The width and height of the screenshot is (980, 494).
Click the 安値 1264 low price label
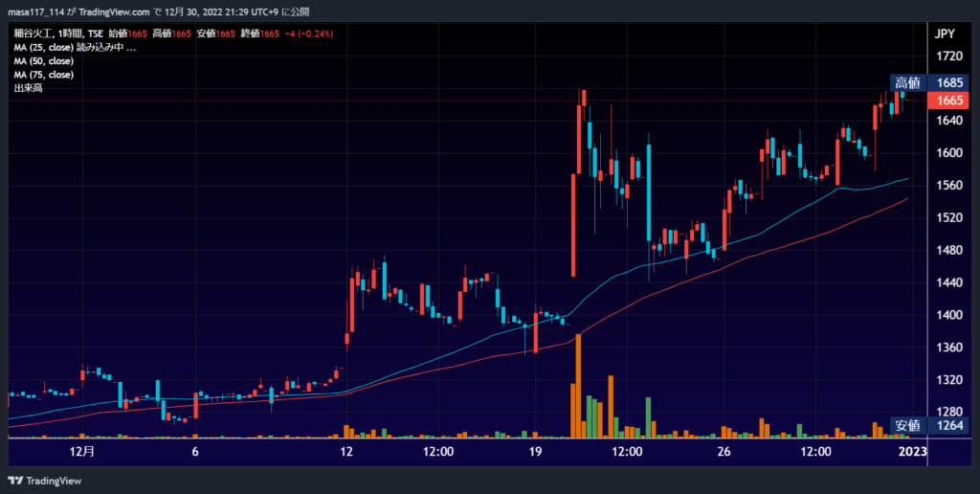tap(930, 425)
